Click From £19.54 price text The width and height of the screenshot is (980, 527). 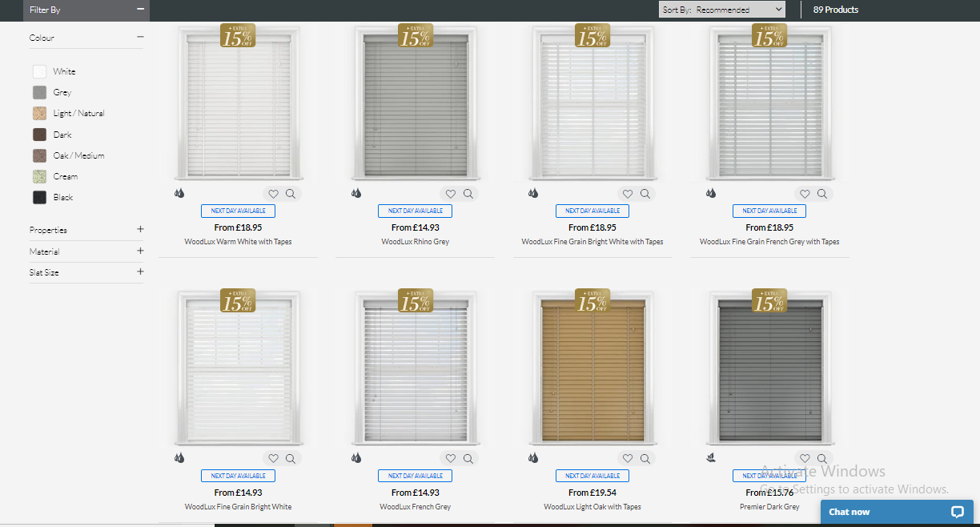pyautogui.click(x=592, y=493)
